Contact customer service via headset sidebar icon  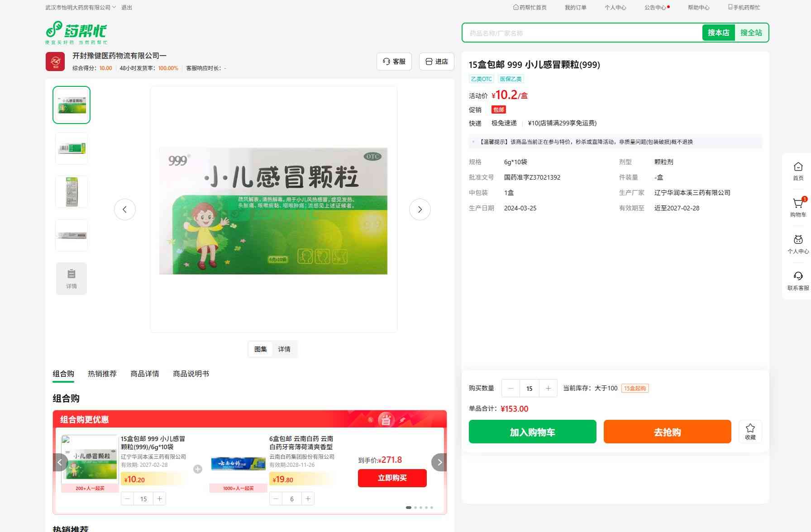click(798, 280)
